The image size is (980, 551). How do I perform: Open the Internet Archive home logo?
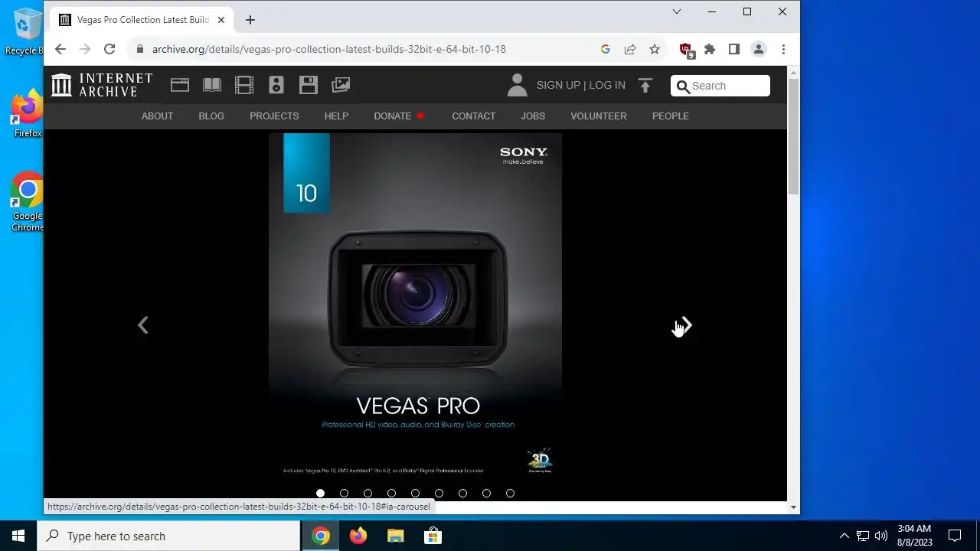[102, 85]
